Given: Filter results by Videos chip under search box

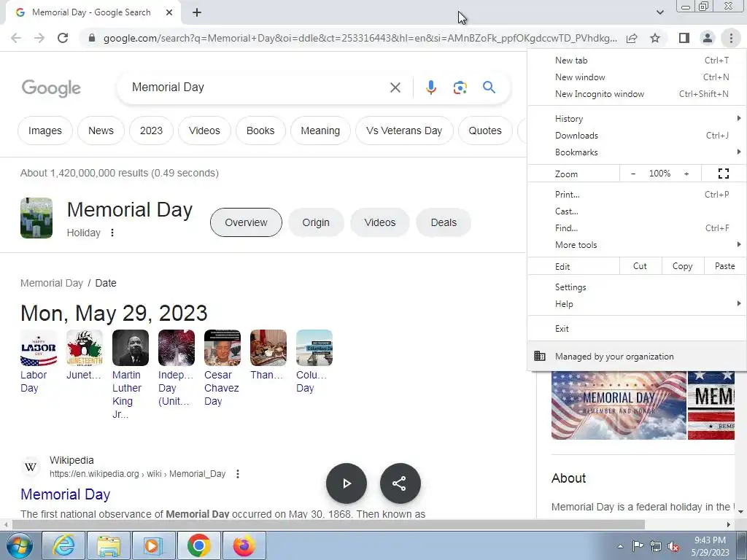Looking at the screenshot, I should (x=204, y=131).
